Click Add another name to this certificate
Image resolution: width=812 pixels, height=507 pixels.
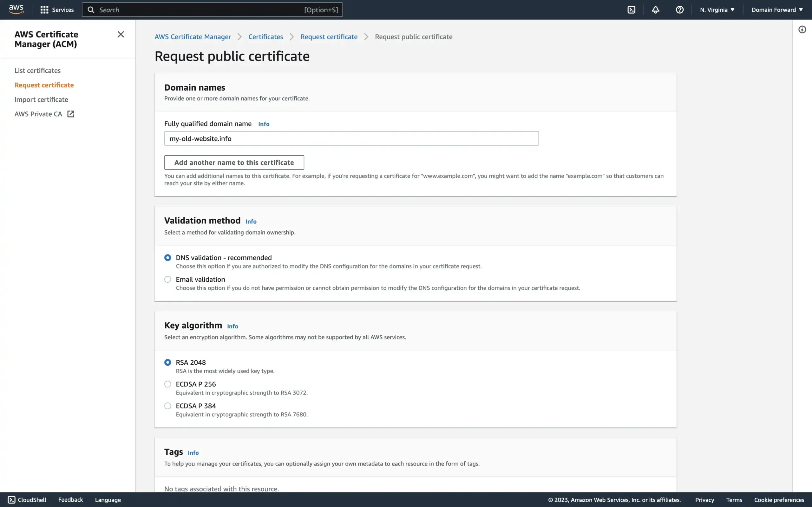234,162
